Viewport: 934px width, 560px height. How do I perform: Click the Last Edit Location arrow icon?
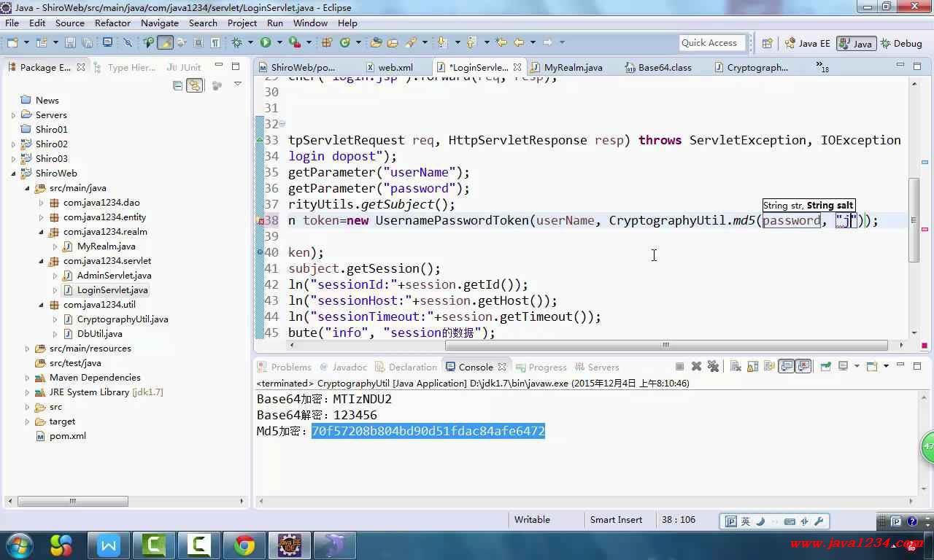click(x=501, y=42)
